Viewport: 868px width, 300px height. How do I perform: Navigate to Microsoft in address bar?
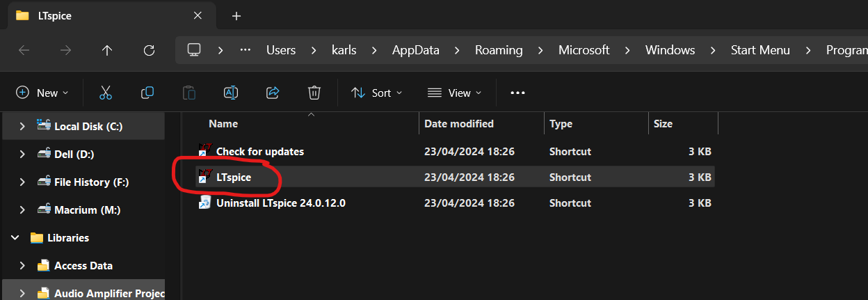coord(584,50)
